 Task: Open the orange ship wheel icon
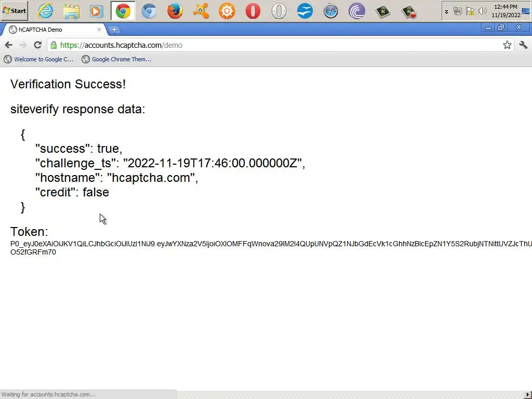tap(227, 11)
